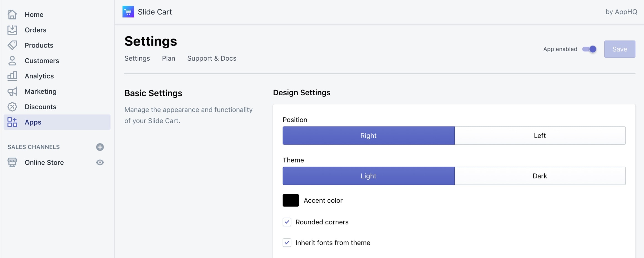The height and width of the screenshot is (258, 644).
Task: Select the Marketing megaphone icon
Action: [12, 91]
